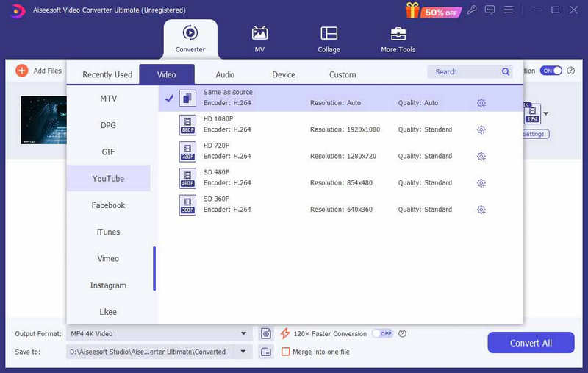This screenshot has height=373, width=588.
Task: Choose Instagram in the format list
Action: (x=108, y=285)
